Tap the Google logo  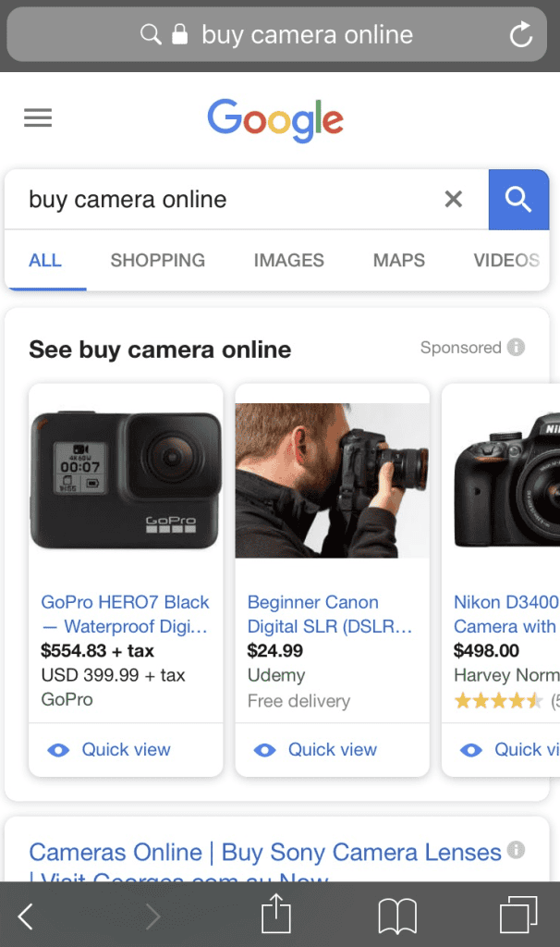[274, 118]
